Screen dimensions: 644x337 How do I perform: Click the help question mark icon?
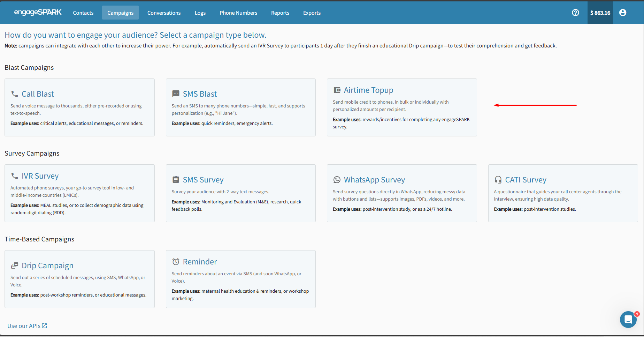pyautogui.click(x=575, y=13)
